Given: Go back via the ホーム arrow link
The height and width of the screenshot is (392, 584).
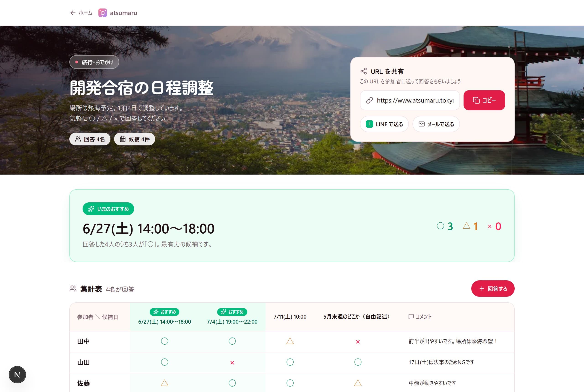Looking at the screenshot, I should (x=81, y=13).
